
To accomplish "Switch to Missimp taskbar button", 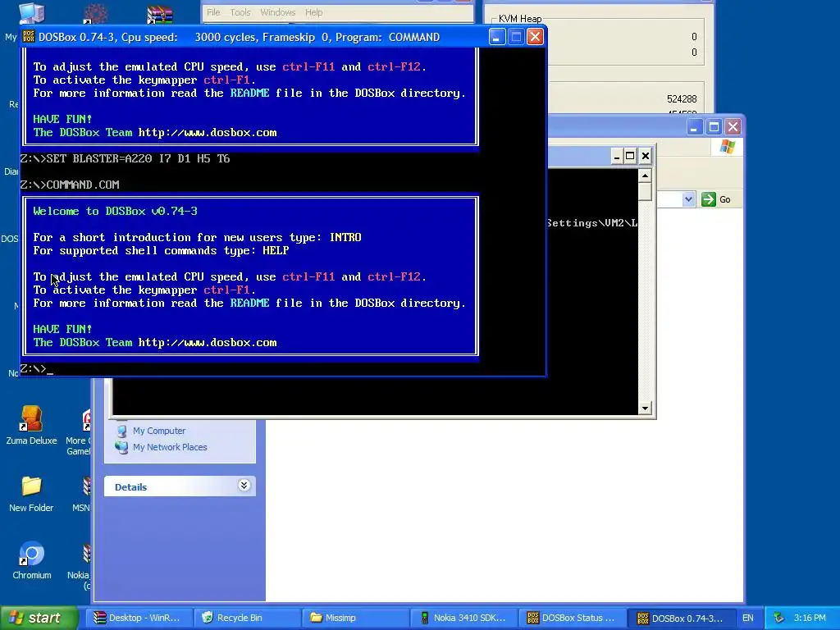I will (356, 618).
